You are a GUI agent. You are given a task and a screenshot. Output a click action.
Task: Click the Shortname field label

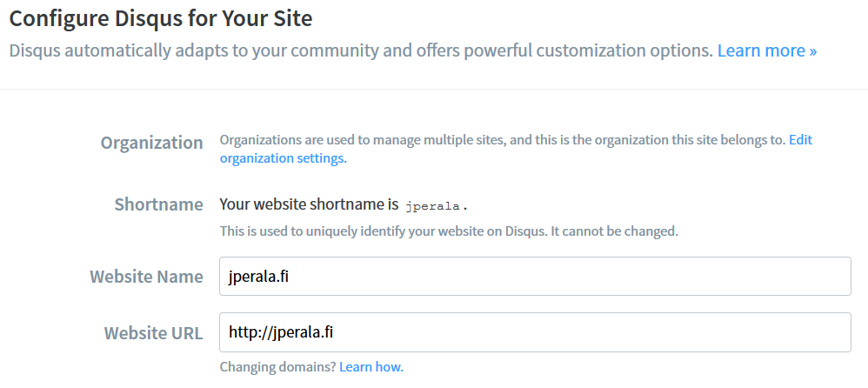(159, 204)
